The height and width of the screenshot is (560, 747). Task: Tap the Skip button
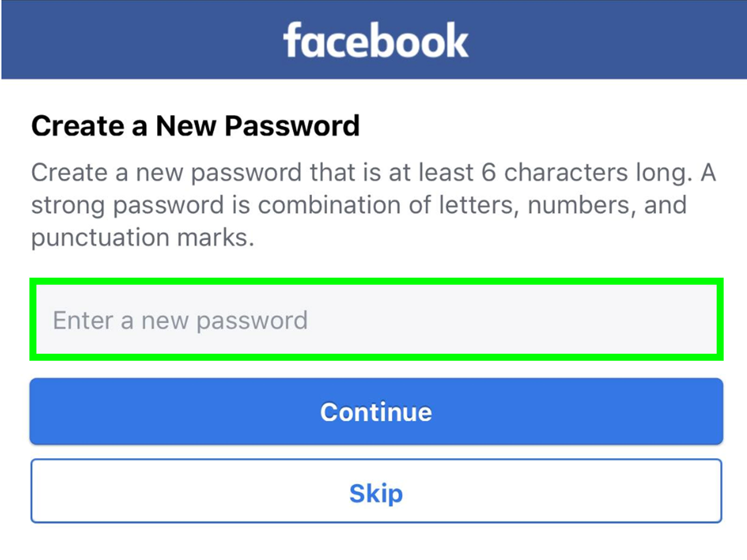click(376, 491)
